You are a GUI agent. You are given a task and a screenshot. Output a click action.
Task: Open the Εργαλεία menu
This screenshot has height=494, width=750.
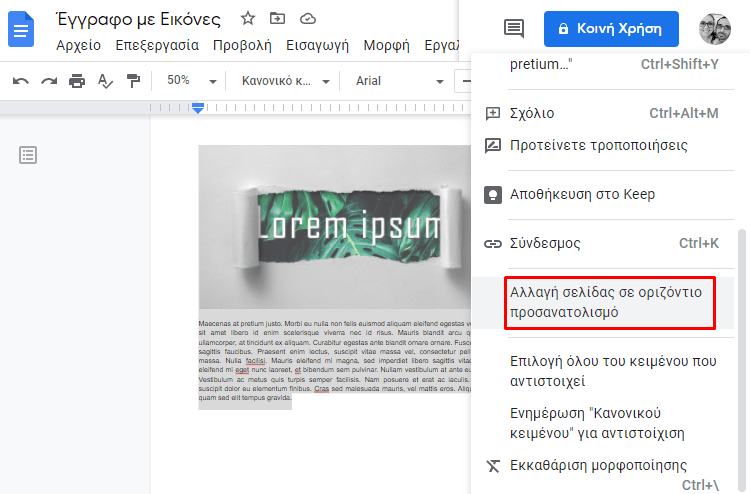point(441,45)
